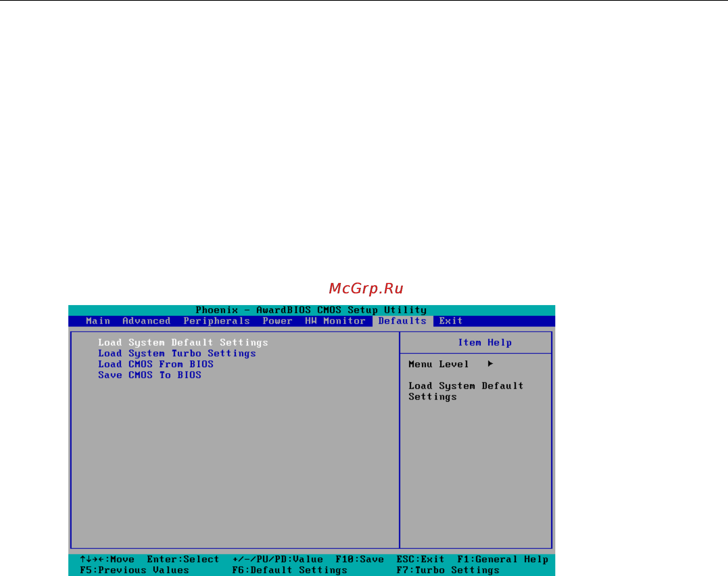Viewport: 728px width, 576px height.
Task: Click the Enter:Select hint
Action: click(x=183, y=559)
